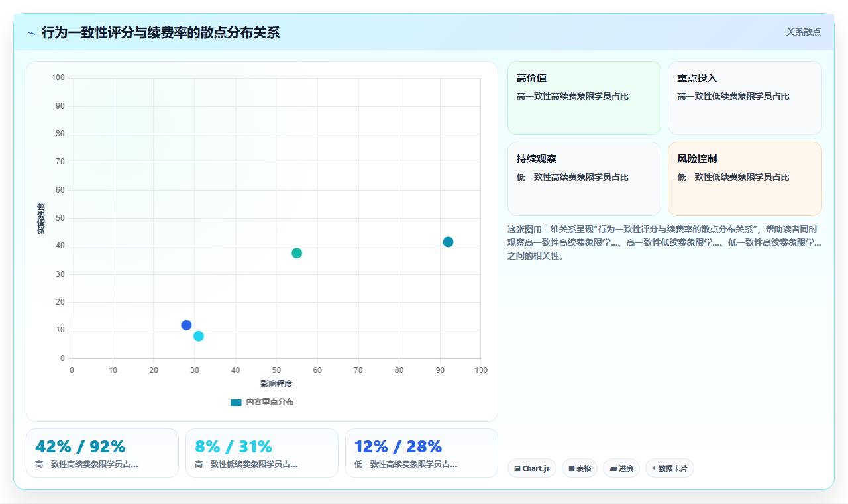This screenshot has height=504, width=848.
Task: Open the 持续观察 quadrant card
Action: (584, 179)
